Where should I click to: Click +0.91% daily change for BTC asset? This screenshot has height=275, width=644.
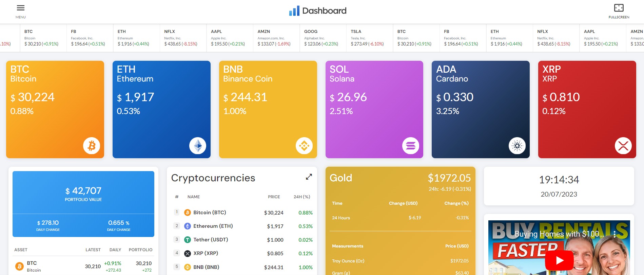click(x=113, y=263)
